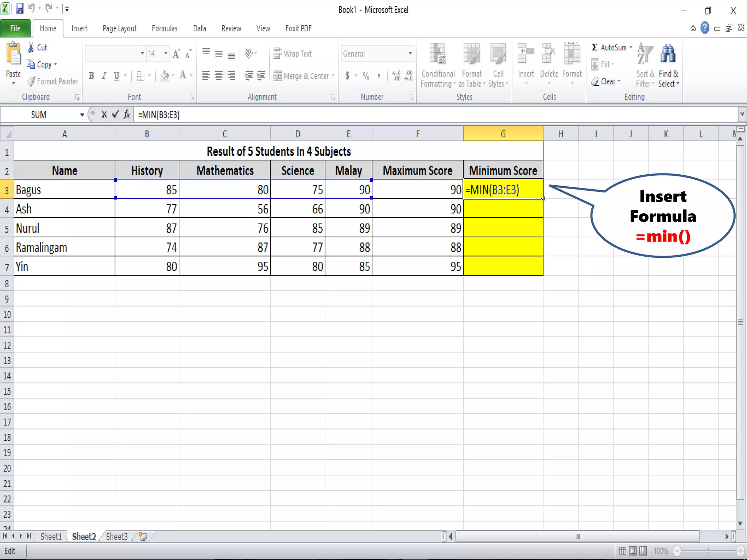Click the Increase Indent icon
747x560 pixels.
coord(261,76)
